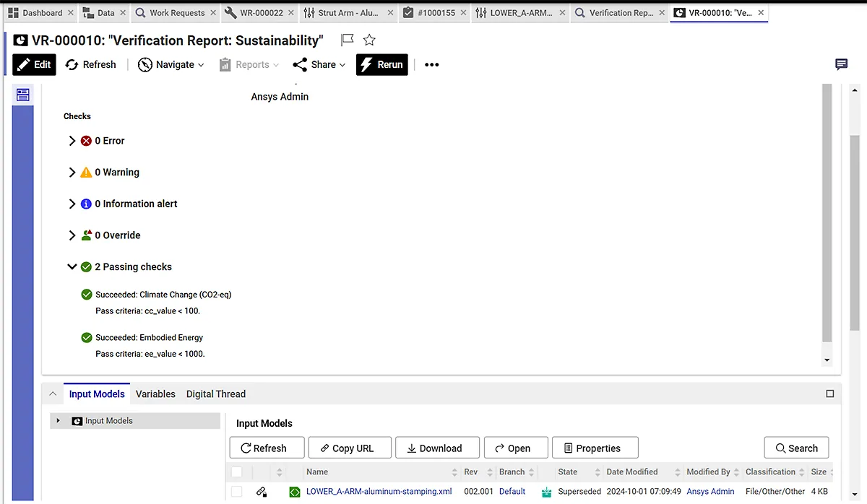This screenshot has height=504, width=867.
Task: Click the flag icon next to the report title
Action: point(346,40)
